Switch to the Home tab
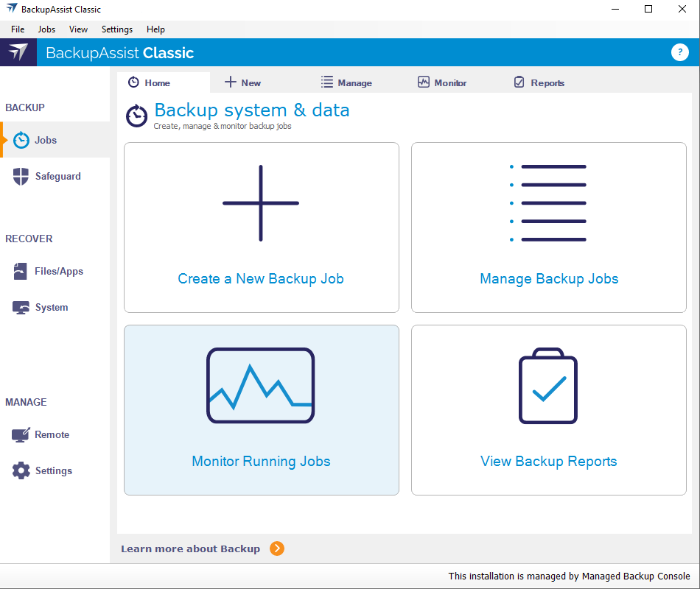 coord(164,82)
